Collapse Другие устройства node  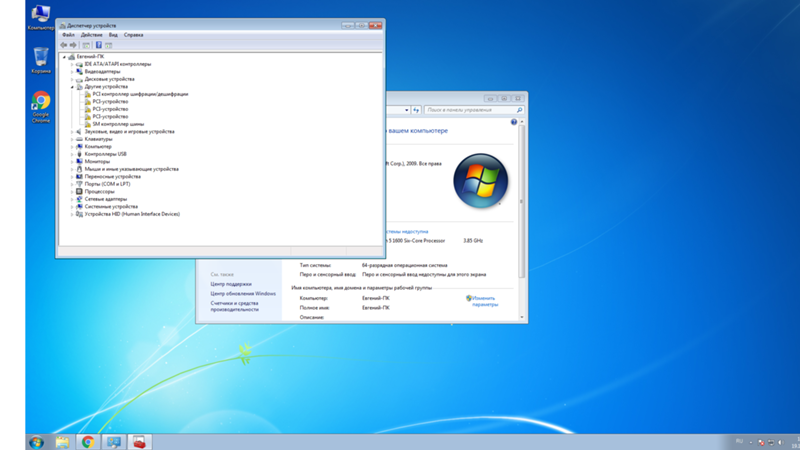72,87
